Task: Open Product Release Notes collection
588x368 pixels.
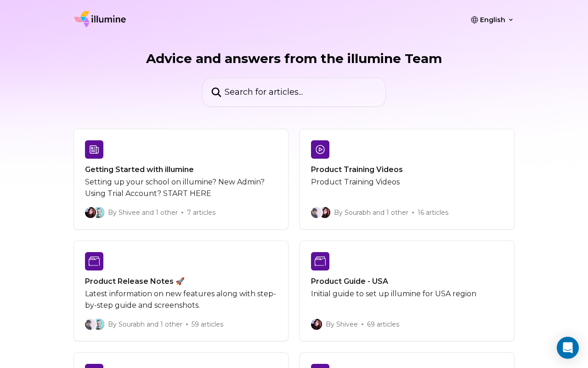Action: point(181,291)
